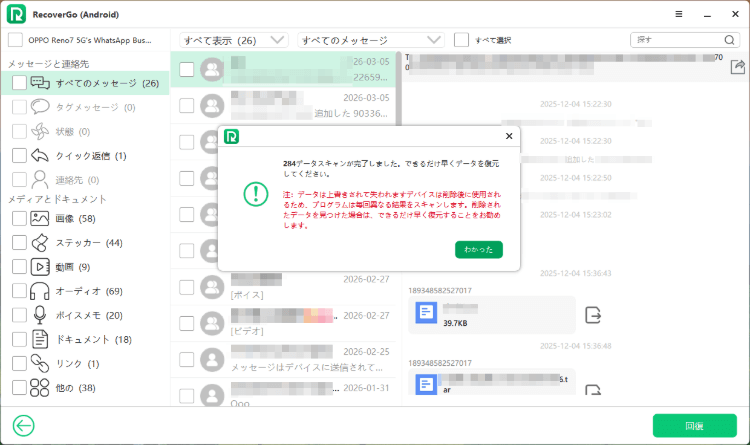Select すべてのメッセージ (26) in the sidebar
The height and width of the screenshot is (445, 750).
coord(86,83)
